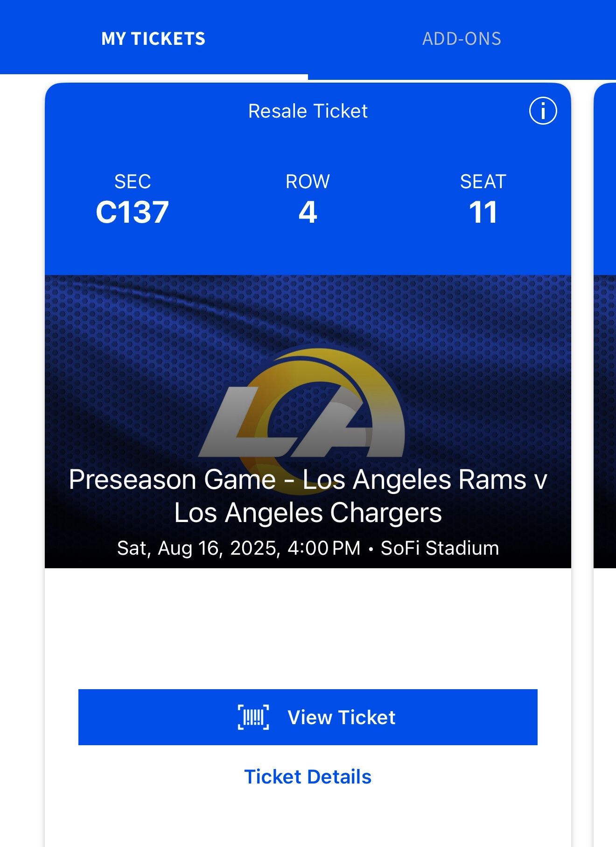Viewport: 616px width, 847px height.
Task: Open the ADD-ONS tab
Action: pos(462,39)
